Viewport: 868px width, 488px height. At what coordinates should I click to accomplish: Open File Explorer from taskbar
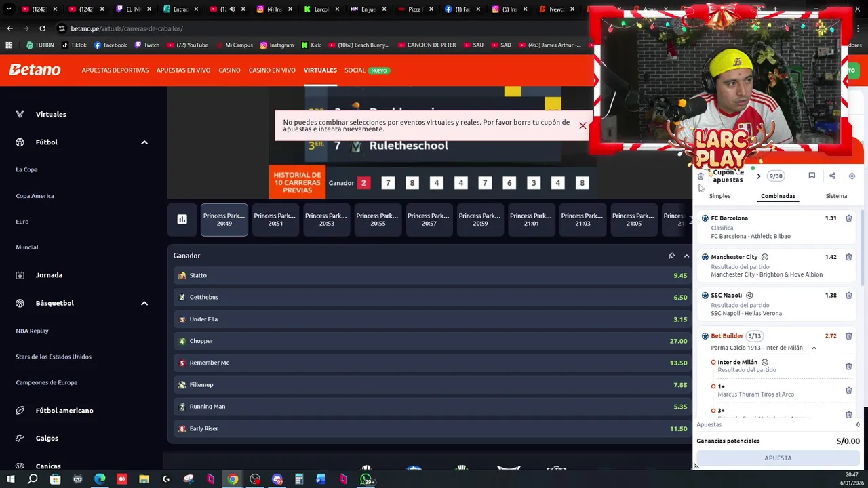tap(144, 479)
